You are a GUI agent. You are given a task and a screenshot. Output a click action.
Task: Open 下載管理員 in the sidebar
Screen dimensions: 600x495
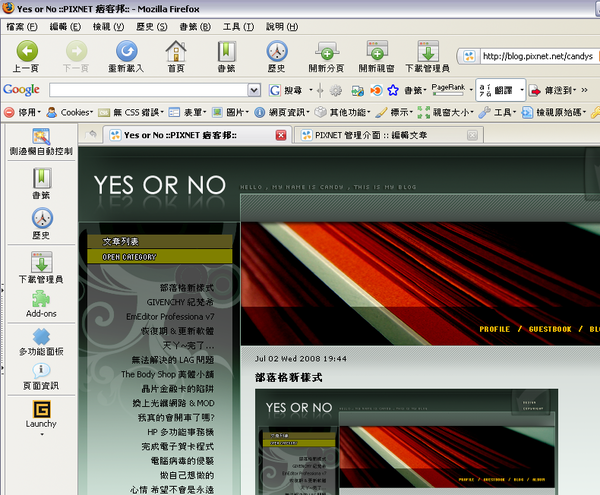click(x=41, y=267)
